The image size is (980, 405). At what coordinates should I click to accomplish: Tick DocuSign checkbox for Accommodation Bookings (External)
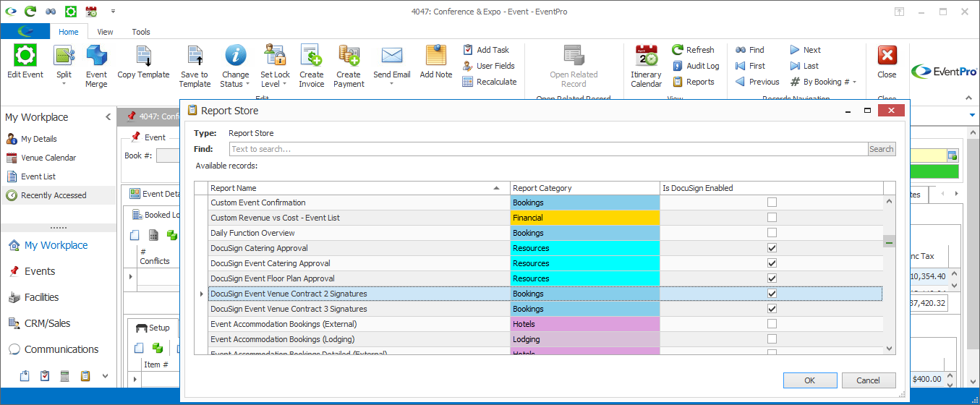(772, 324)
